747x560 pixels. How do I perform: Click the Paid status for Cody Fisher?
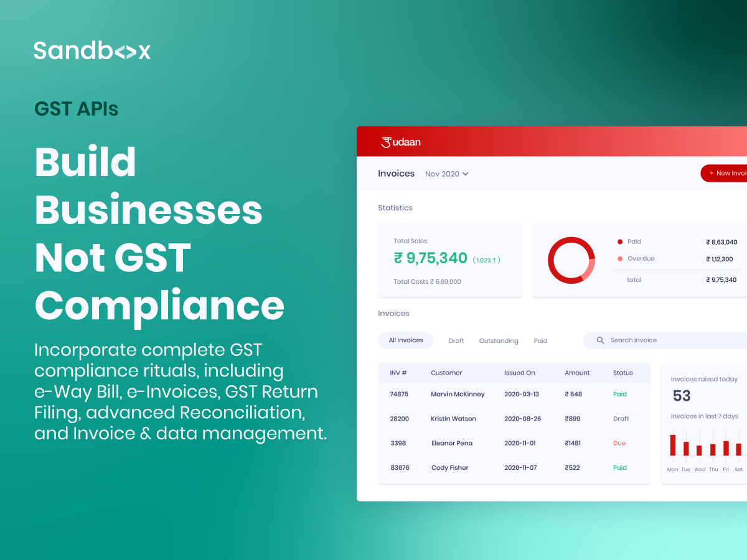[620, 468]
